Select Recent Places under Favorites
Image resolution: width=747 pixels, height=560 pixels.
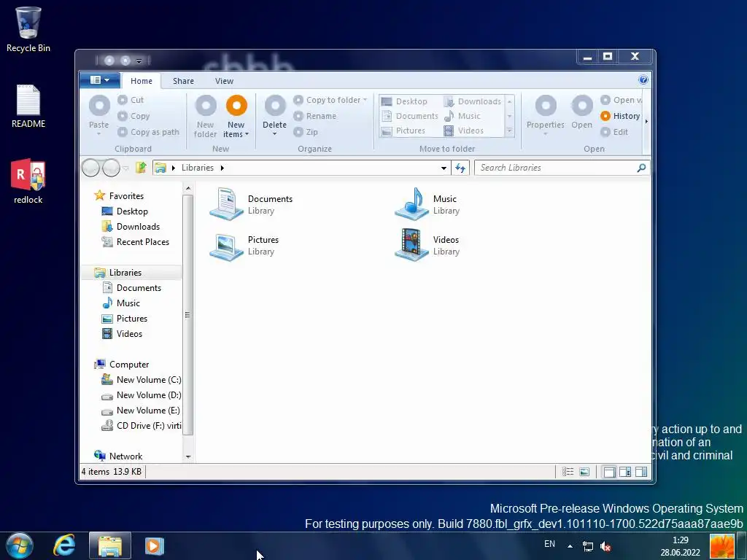(x=135, y=242)
